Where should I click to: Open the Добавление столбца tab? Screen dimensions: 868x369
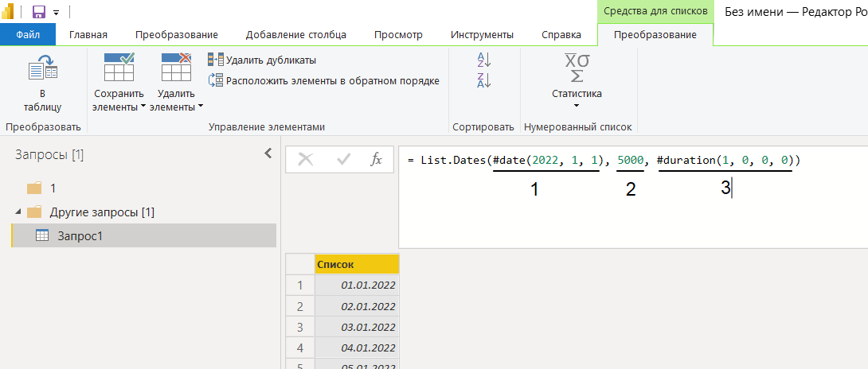point(296,35)
